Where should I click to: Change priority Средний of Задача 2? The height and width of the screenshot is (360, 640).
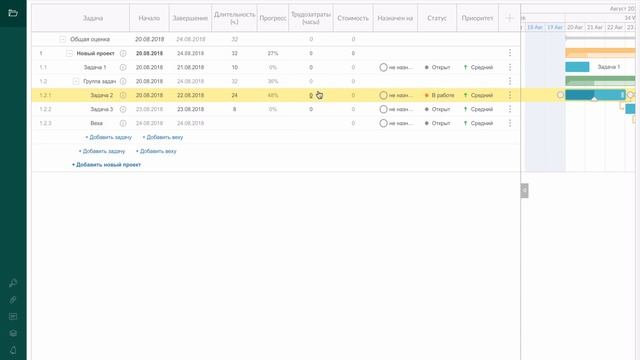click(x=478, y=95)
